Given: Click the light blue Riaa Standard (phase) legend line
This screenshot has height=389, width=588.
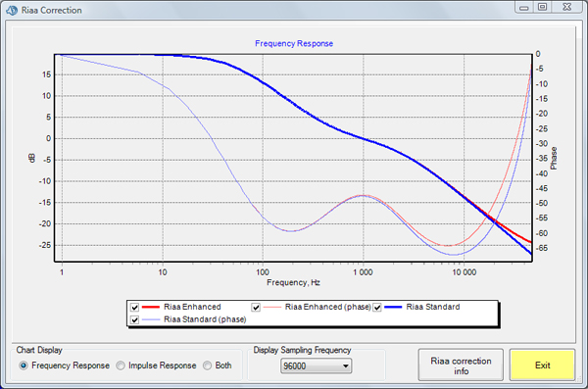Looking at the screenshot, I should (x=151, y=319).
